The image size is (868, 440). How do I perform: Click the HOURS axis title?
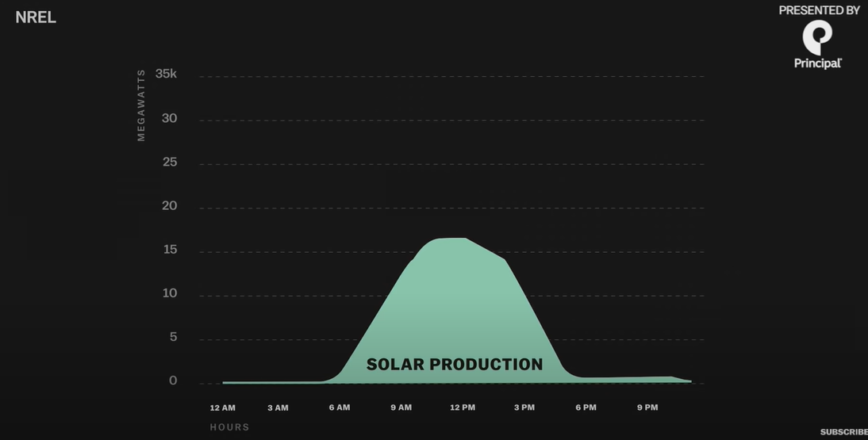[230, 427]
